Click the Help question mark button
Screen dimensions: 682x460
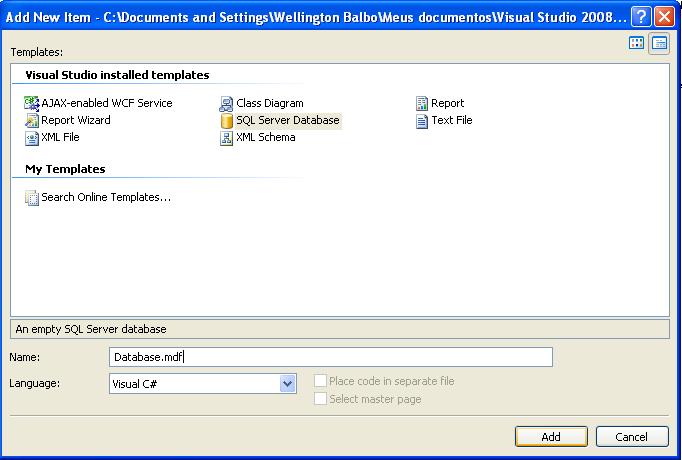click(641, 18)
